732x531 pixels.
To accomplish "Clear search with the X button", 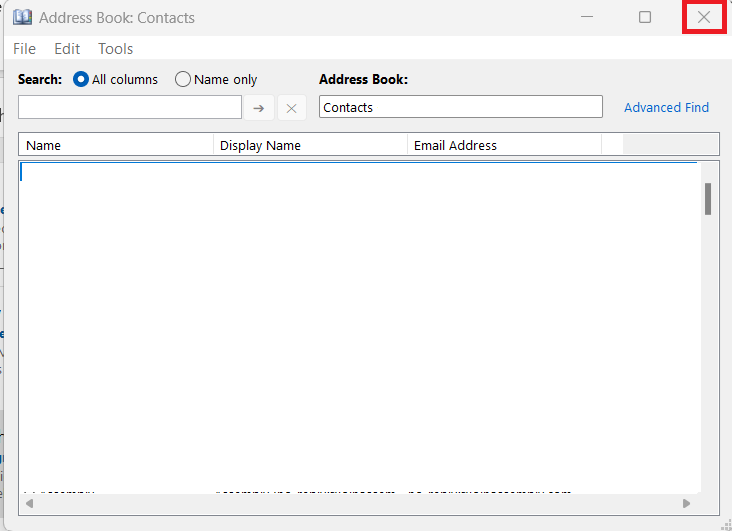I will click(292, 108).
